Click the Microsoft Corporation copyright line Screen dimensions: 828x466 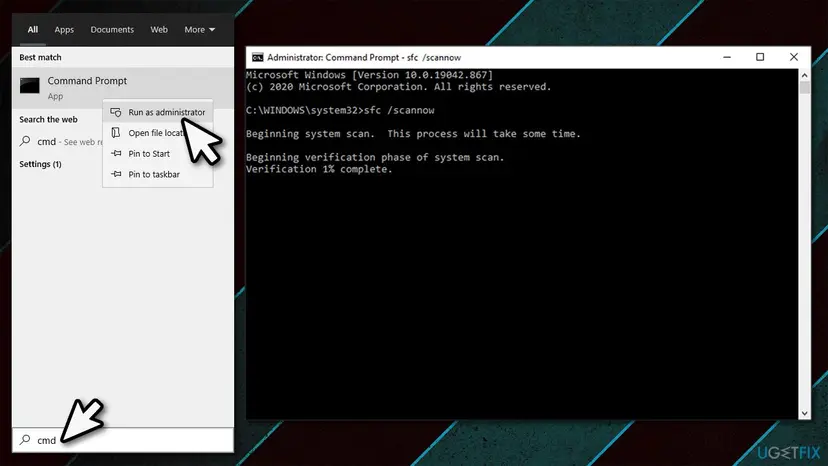point(399,87)
